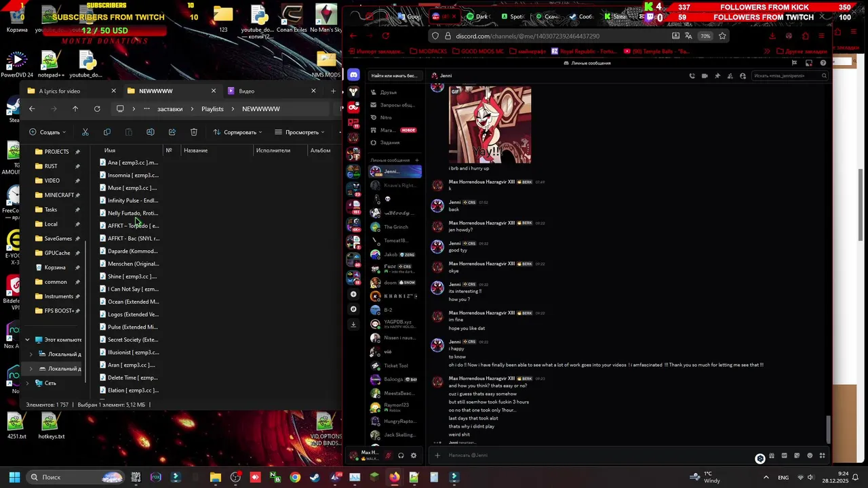
Task: Open new Explorer tab plus
Action: (x=333, y=91)
